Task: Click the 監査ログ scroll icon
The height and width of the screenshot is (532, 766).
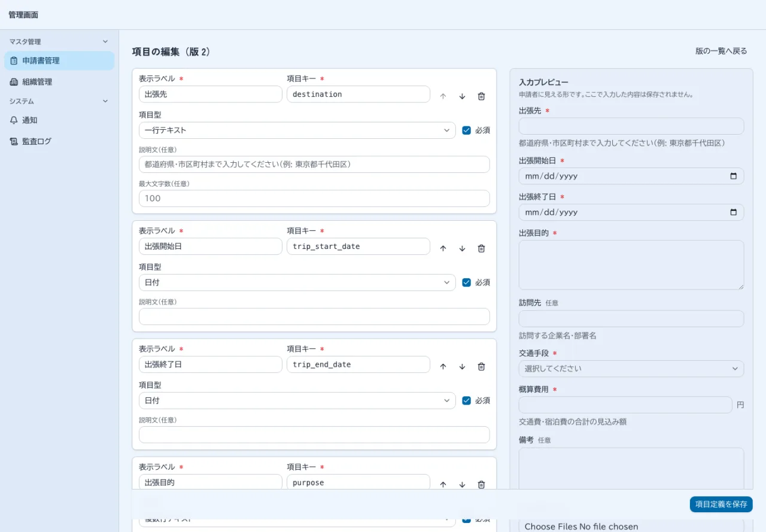Action: [14, 142]
